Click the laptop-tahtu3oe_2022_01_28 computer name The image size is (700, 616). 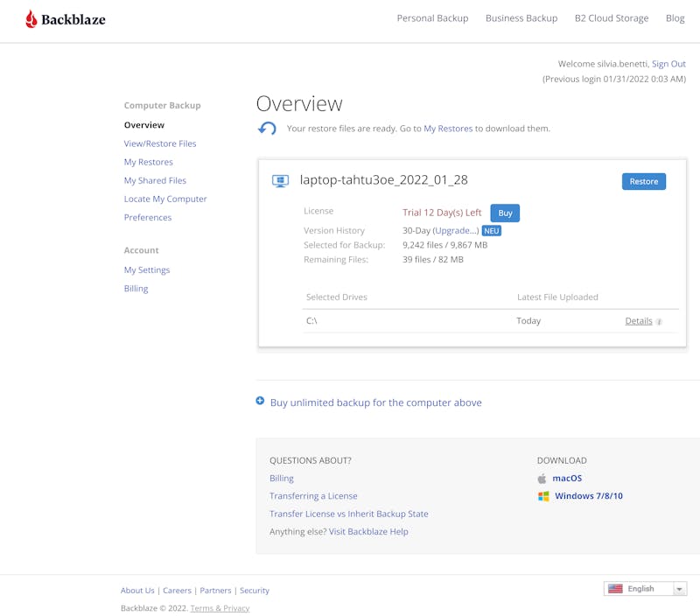pyautogui.click(x=383, y=180)
